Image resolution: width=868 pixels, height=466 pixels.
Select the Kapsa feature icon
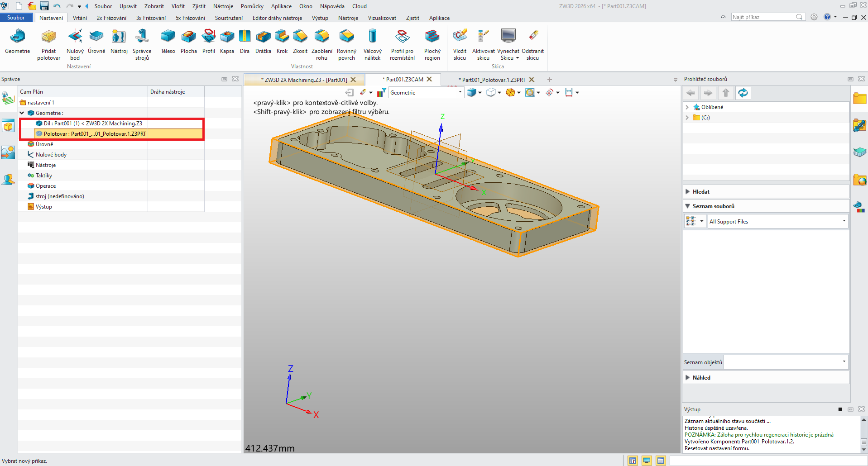pos(227,42)
